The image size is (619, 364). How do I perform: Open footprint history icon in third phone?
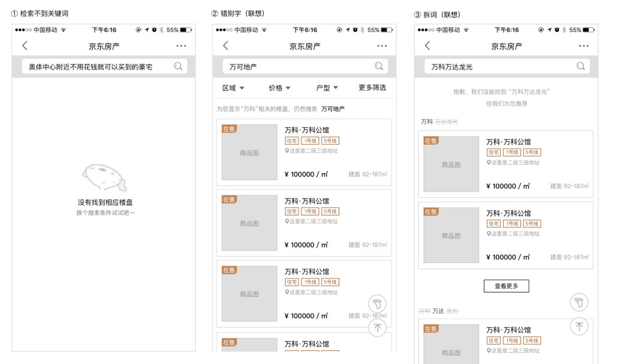tap(579, 303)
